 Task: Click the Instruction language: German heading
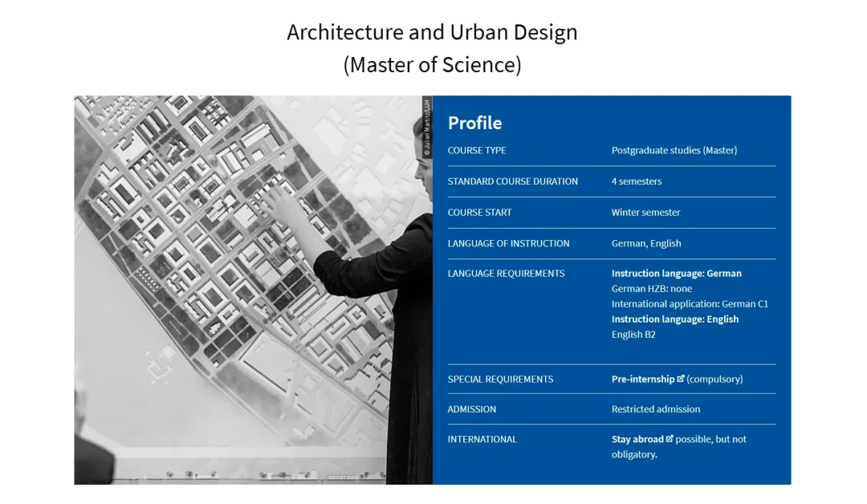676,274
